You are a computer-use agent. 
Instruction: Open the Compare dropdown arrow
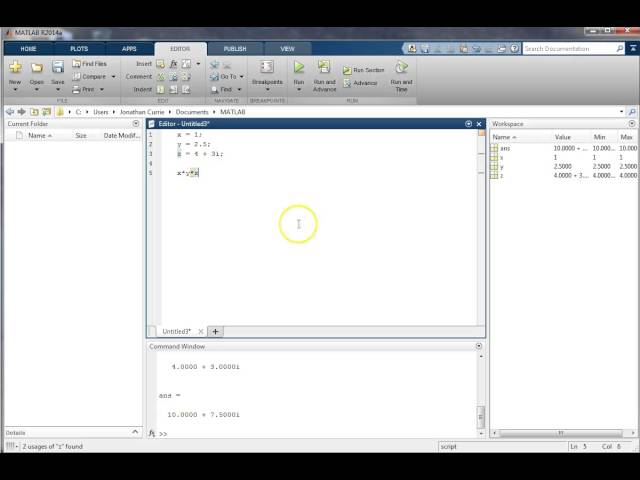coord(113,77)
